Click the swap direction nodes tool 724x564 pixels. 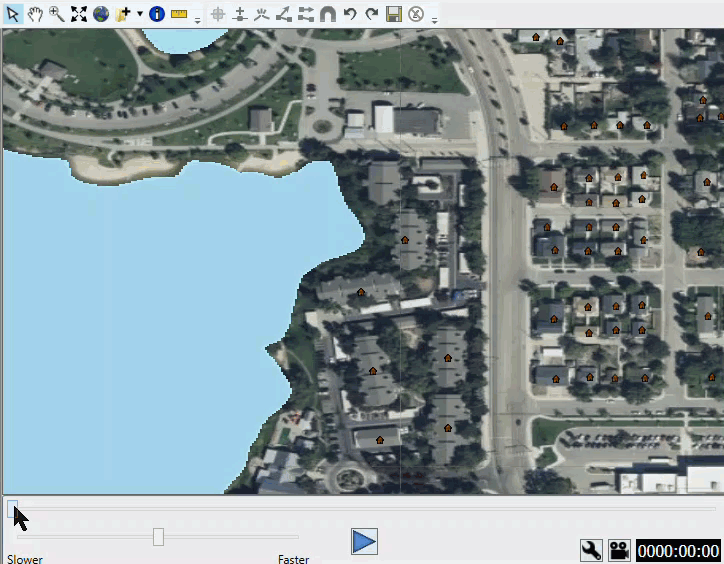tap(306, 14)
